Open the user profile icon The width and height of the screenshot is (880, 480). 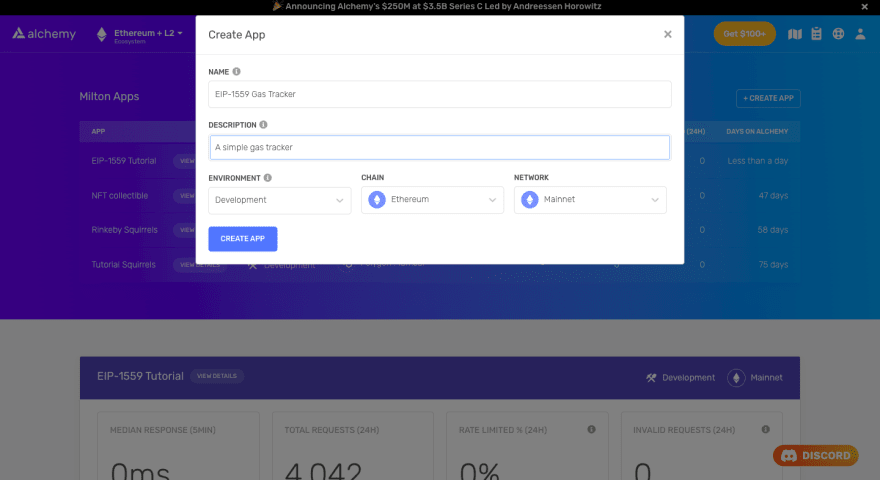click(x=860, y=34)
